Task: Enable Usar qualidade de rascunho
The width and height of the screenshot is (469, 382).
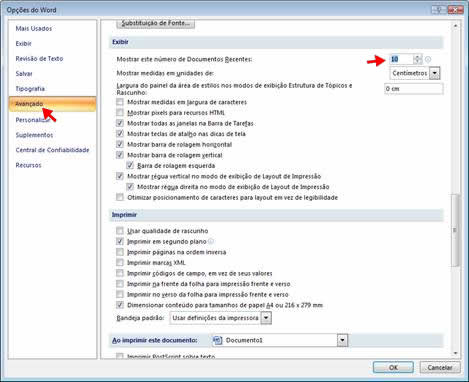Action: coord(120,231)
